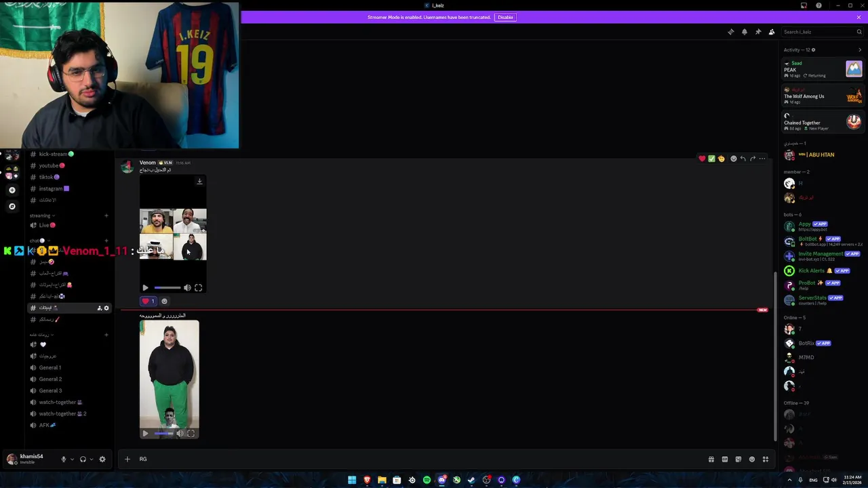Download Venom's video attachment

[x=199, y=182]
